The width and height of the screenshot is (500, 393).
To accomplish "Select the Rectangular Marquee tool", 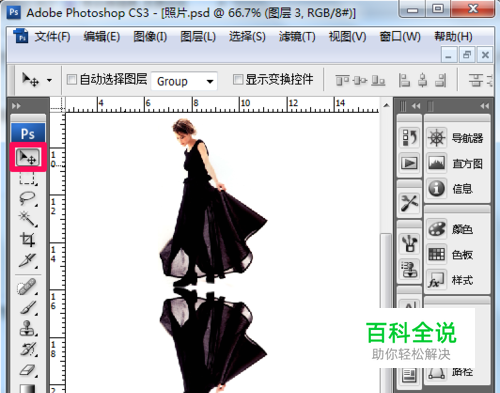I will click(27, 178).
